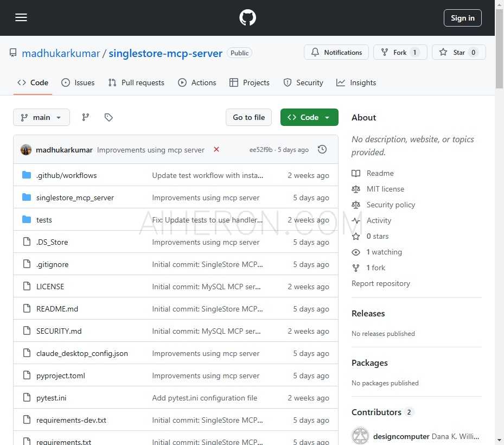
Task: Open the SECURITY.md file
Action: pyautogui.click(x=59, y=331)
